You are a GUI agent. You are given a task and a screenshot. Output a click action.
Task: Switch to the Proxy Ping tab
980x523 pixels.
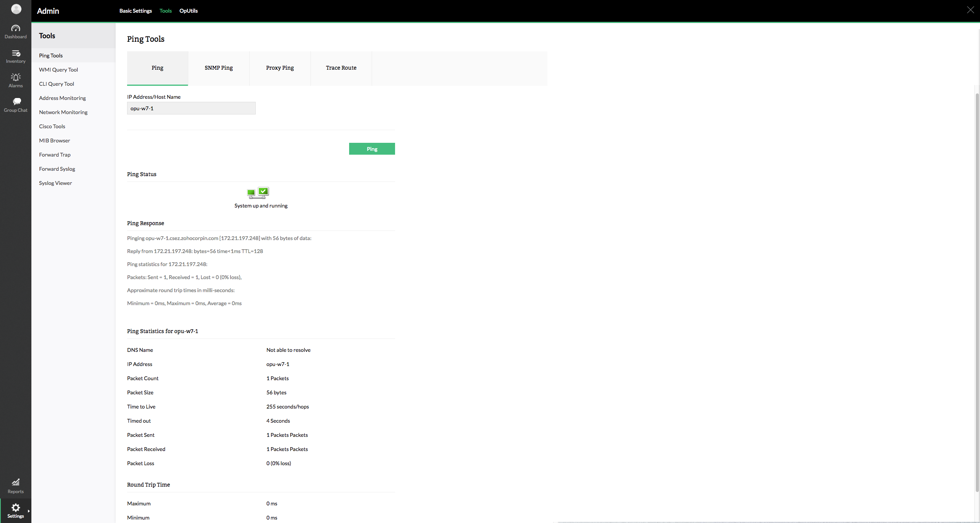280,68
